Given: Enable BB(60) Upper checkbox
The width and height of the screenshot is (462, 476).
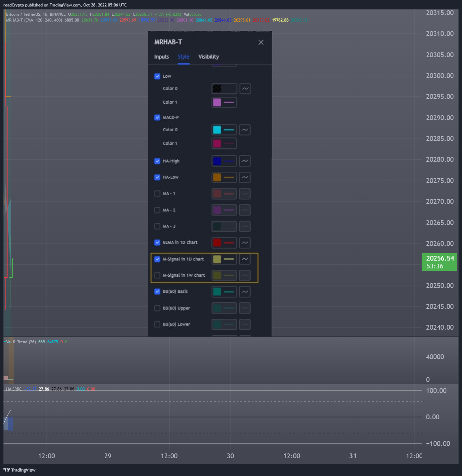Looking at the screenshot, I should pyautogui.click(x=157, y=308).
